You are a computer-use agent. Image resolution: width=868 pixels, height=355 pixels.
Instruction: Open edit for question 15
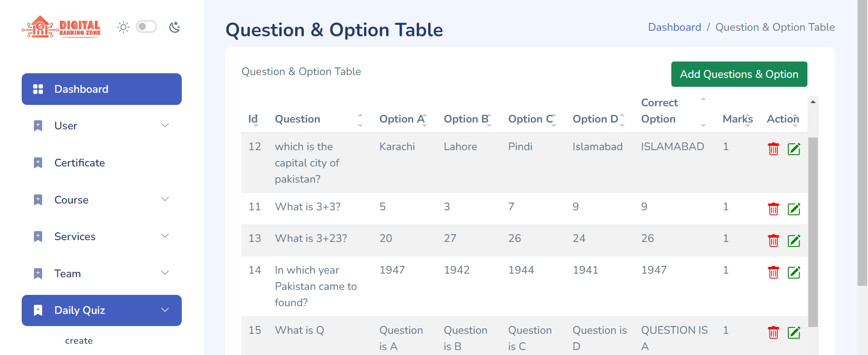tap(794, 332)
